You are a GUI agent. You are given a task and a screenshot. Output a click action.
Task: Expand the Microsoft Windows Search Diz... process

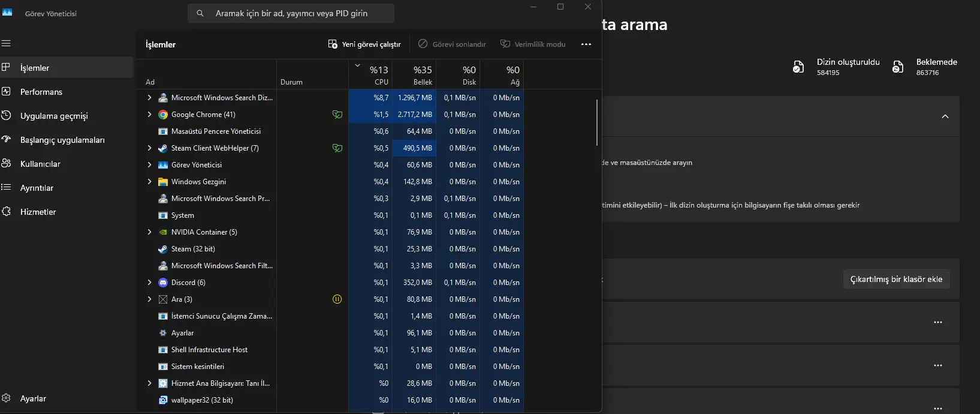(x=149, y=98)
